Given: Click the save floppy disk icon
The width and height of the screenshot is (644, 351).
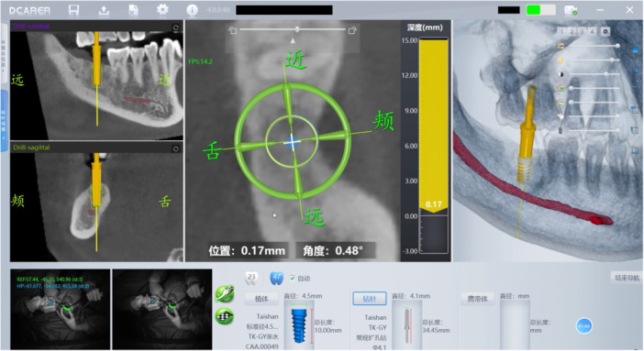Looking at the screenshot, I should tap(74, 10).
